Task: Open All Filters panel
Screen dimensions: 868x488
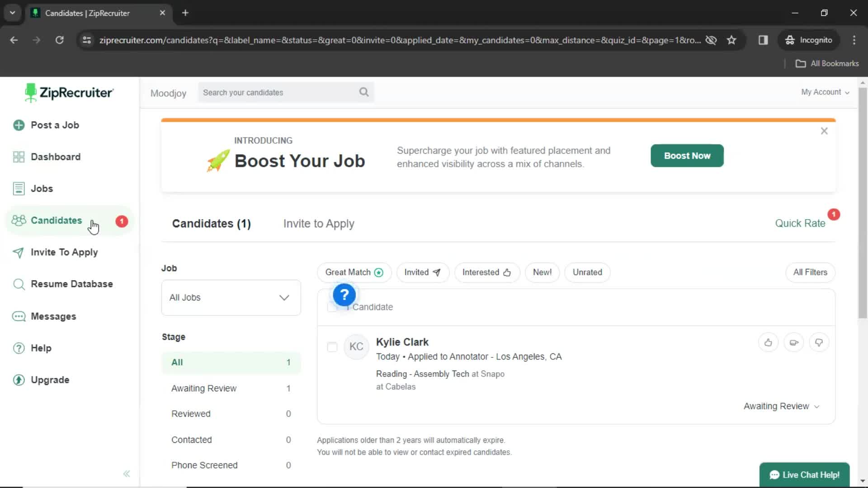Action: [810, 272]
